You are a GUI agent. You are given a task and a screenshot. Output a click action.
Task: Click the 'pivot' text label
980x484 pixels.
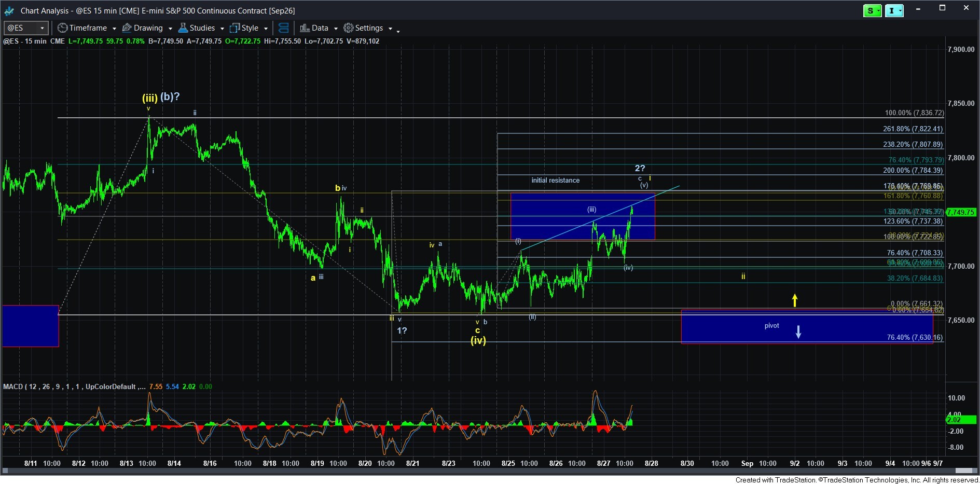click(771, 326)
